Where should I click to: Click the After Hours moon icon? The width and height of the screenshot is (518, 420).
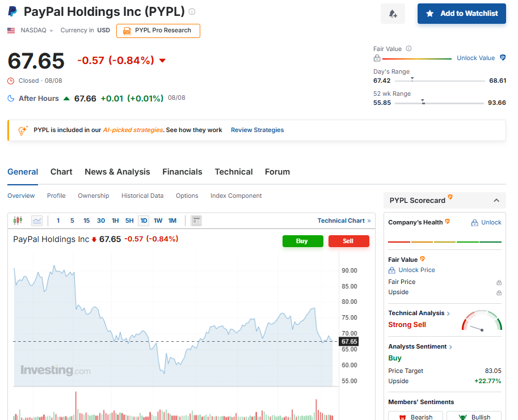click(x=11, y=98)
